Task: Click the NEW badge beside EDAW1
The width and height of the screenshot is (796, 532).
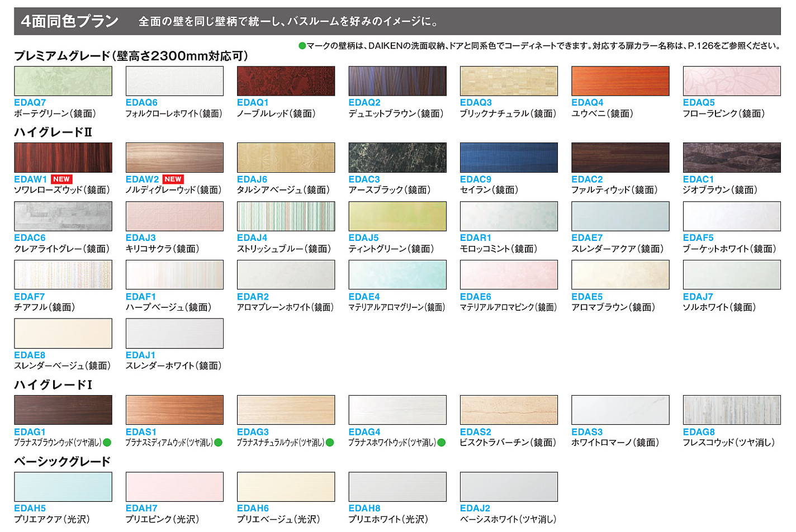Action: [61, 179]
